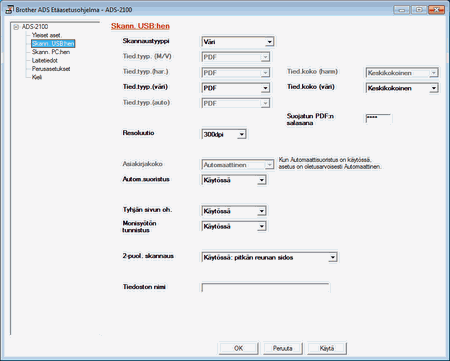Click the Tiedoston nimi label
This screenshot has height=361, width=450.
(x=144, y=287)
